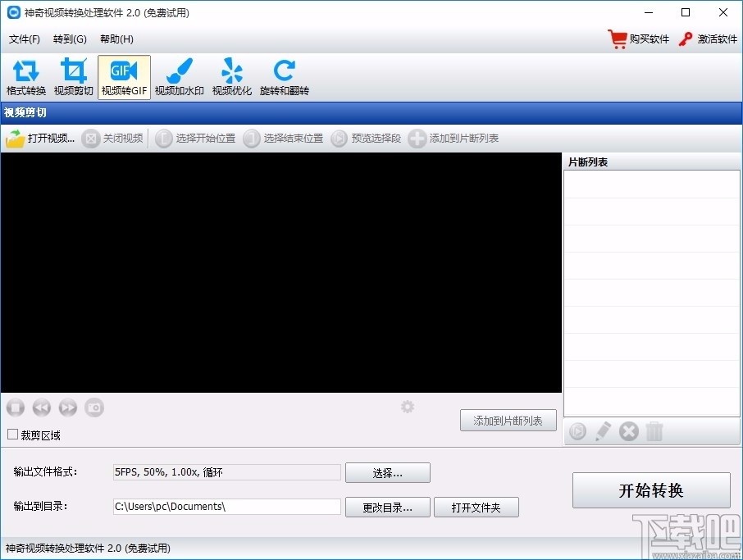Click the output directory field C:\Users\pc\Documents\
This screenshot has height=560, width=743.
point(227,507)
